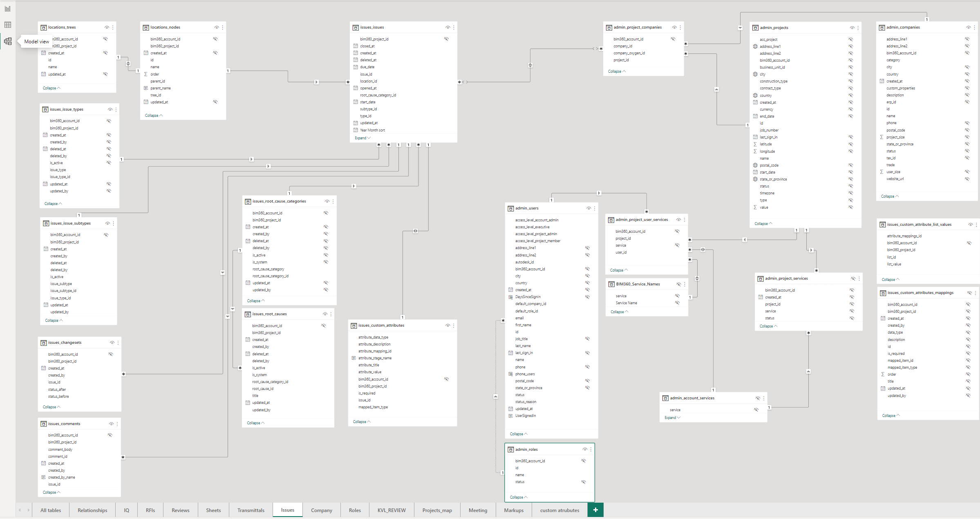Open the Relationships layout tab
The image size is (980, 519).
[x=92, y=510]
